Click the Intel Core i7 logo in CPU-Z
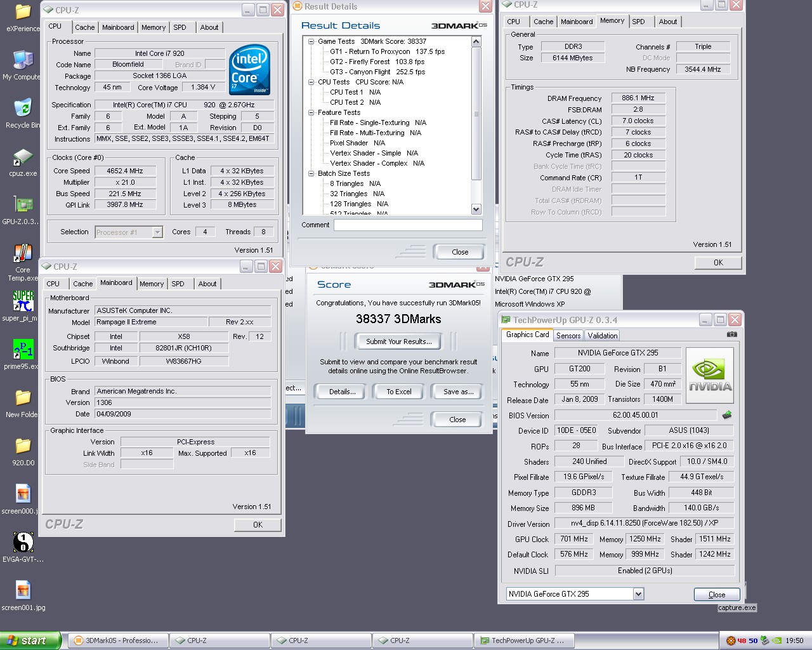812x650 pixels. pyautogui.click(x=249, y=69)
